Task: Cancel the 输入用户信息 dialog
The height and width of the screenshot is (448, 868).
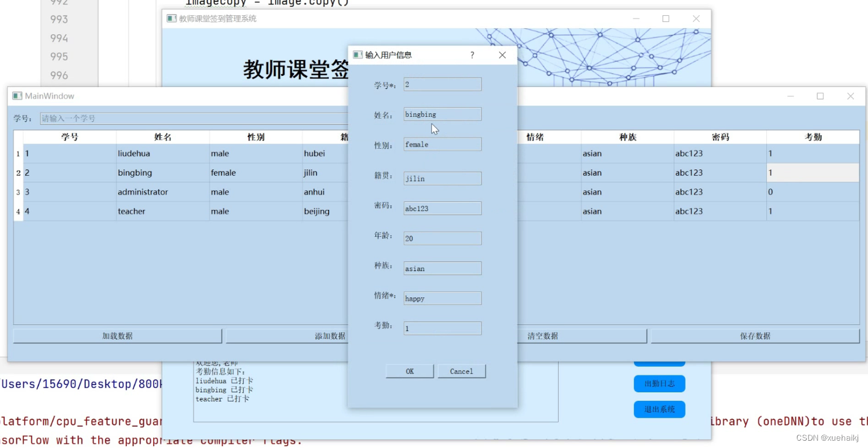Action: point(461,371)
